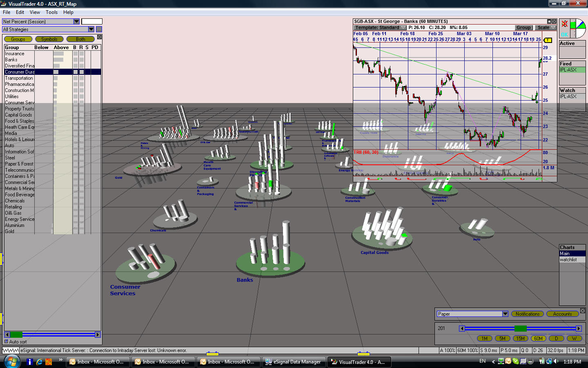Click the Both button
Viewport: 588px width, 368px height.
(80, 39)
